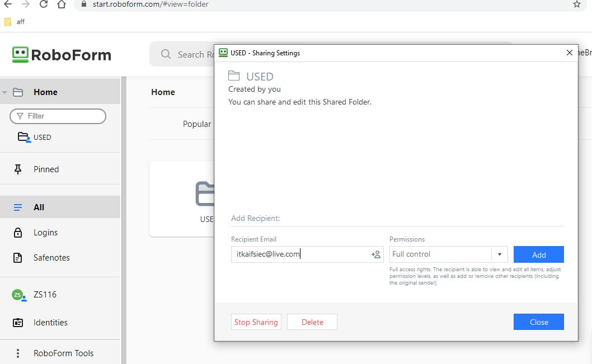Open RoboForm Tools three-dot menu
Image resolution: width=592 pixels, height=364 pixels.
18,353
